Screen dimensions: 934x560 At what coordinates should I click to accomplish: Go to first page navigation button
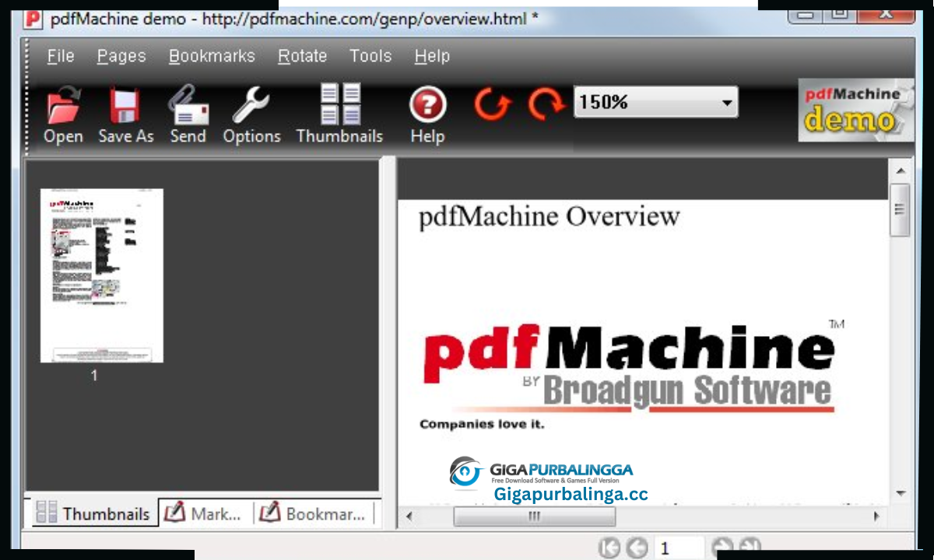610,548
